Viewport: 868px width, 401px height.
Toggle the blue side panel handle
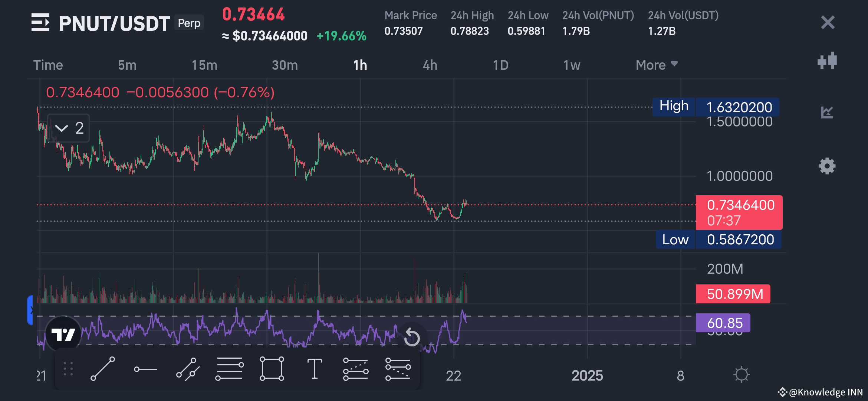30,310
